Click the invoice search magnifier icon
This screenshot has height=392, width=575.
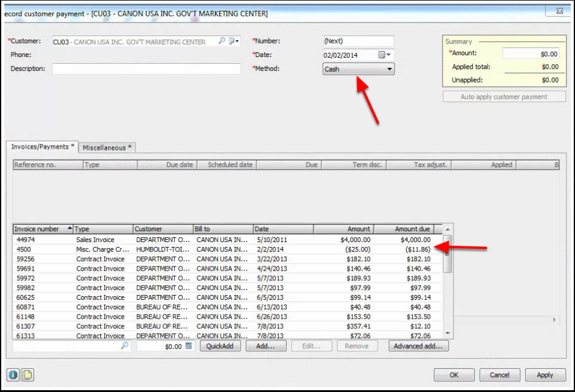(125, 345)
